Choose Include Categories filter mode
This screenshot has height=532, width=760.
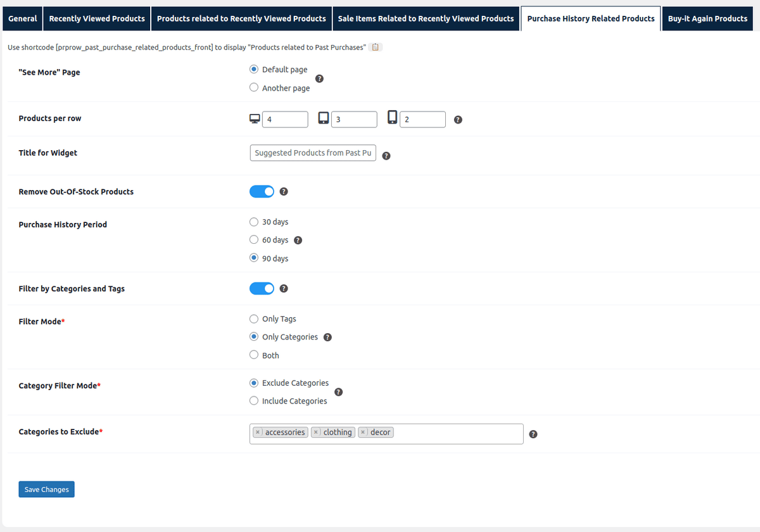pyautogui.click(x=253, y=401)
